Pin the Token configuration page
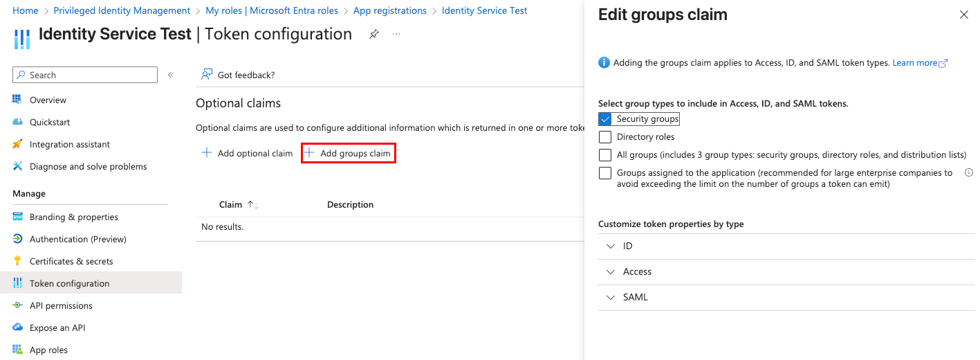 (374, 34)
